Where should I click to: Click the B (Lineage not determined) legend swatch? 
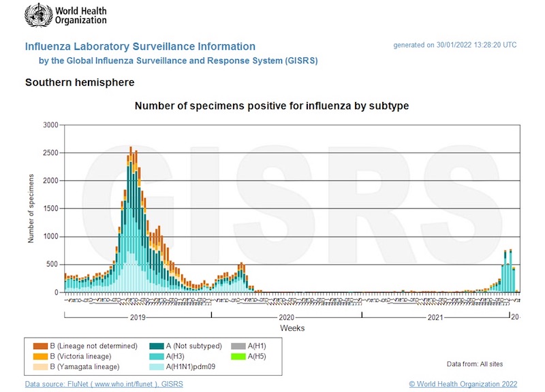(x=40, y=346)
